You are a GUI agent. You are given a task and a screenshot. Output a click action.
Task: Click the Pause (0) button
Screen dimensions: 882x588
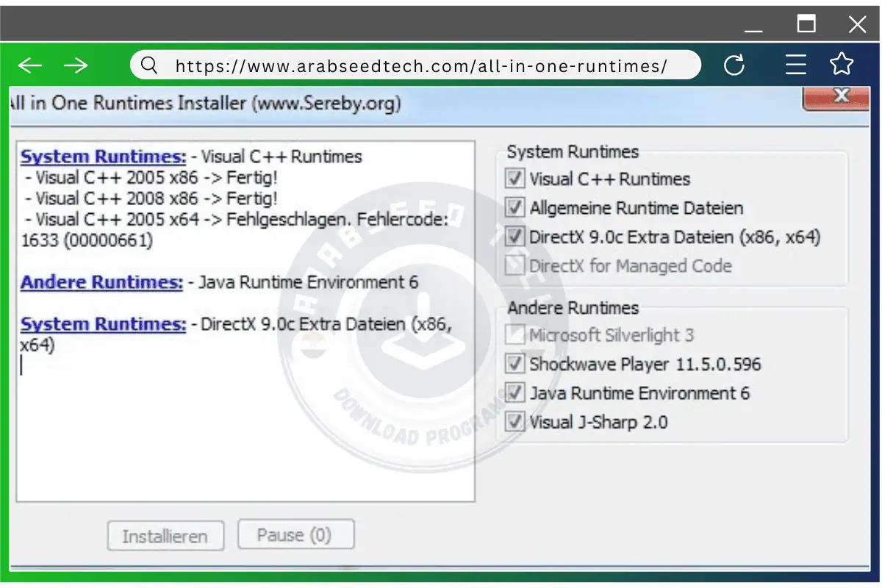[295, 535]
